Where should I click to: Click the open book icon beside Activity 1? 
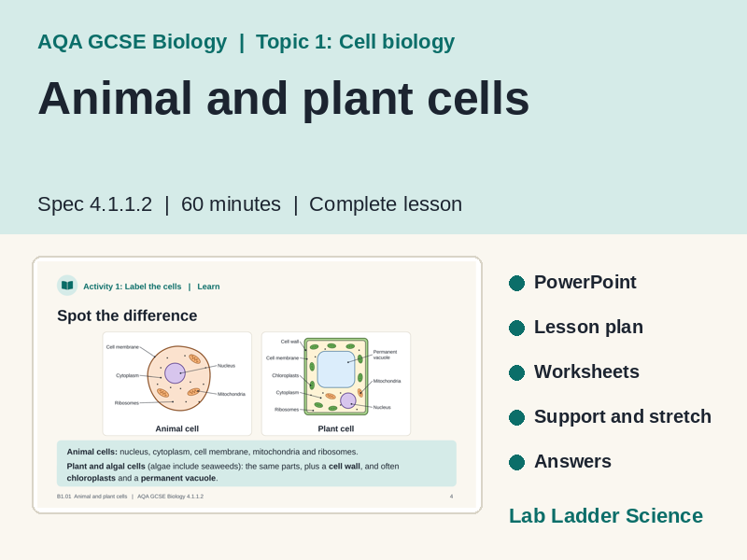(67, 286)
